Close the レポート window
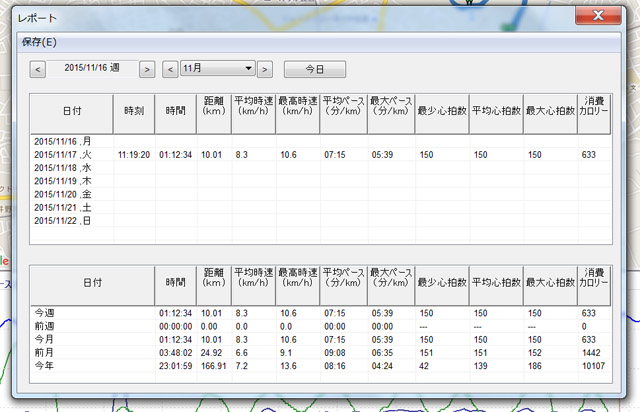This screenshot has height=412, width=640. click(598, 17)
